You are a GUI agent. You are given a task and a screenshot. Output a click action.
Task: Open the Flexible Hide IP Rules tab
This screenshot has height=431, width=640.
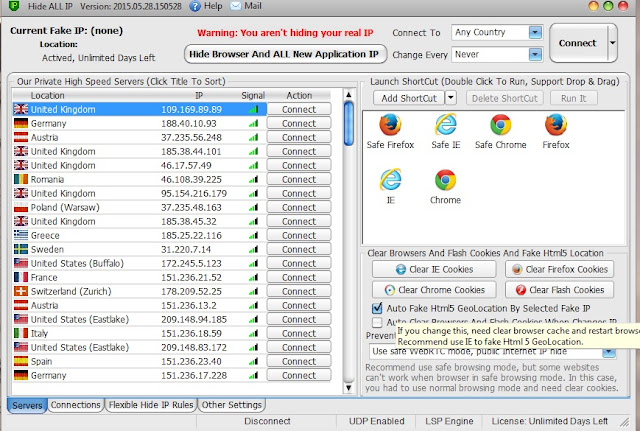[x=151, y=405]
